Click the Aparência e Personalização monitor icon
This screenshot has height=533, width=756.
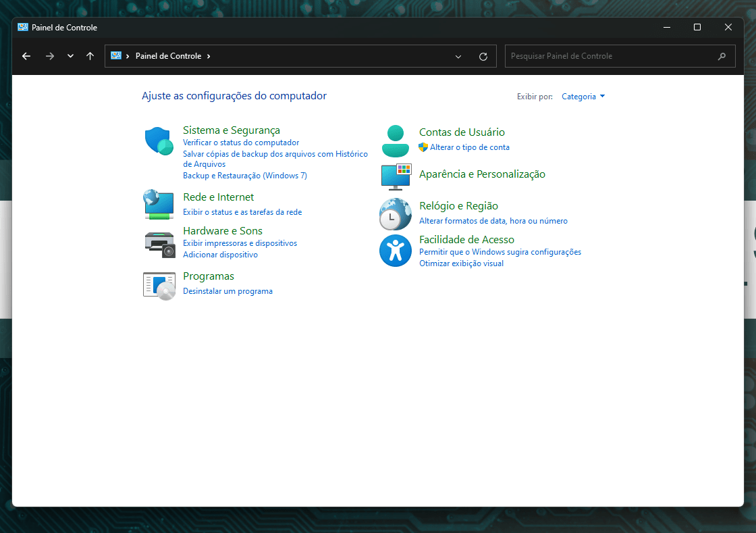pyautogui.click(x=396, y=177)
